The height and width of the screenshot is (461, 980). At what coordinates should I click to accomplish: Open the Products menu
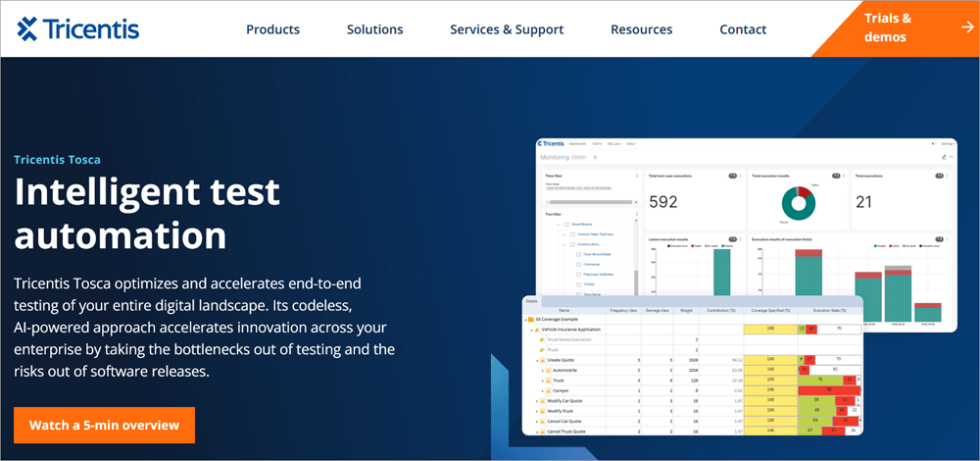tap(272, 29)
